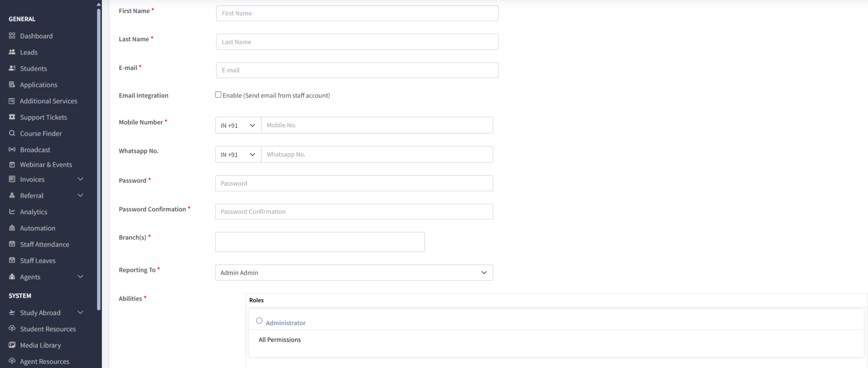
Task: Click the Support Tickets icon
Action: tap(12, 117)
